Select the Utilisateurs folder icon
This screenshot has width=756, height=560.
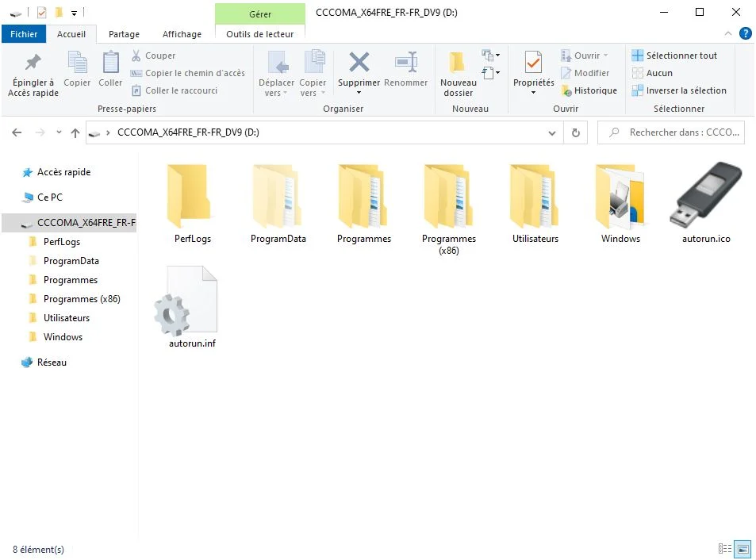(x=534, y=196)
